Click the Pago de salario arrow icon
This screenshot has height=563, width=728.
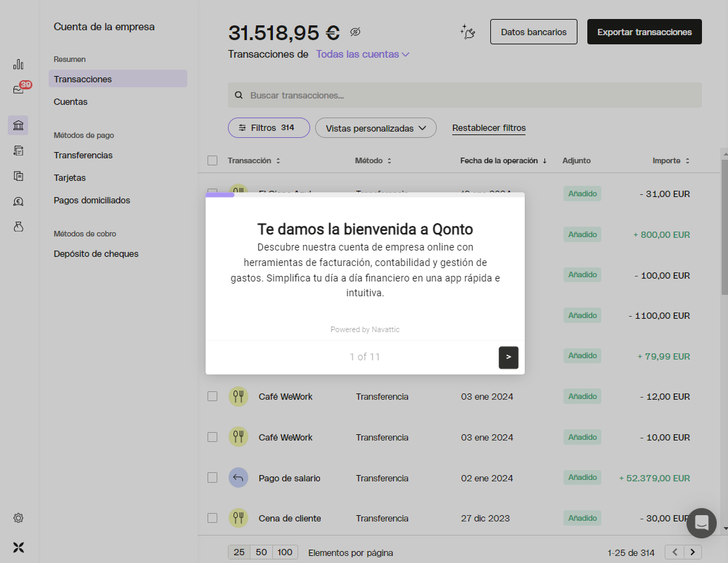(238, 478)
